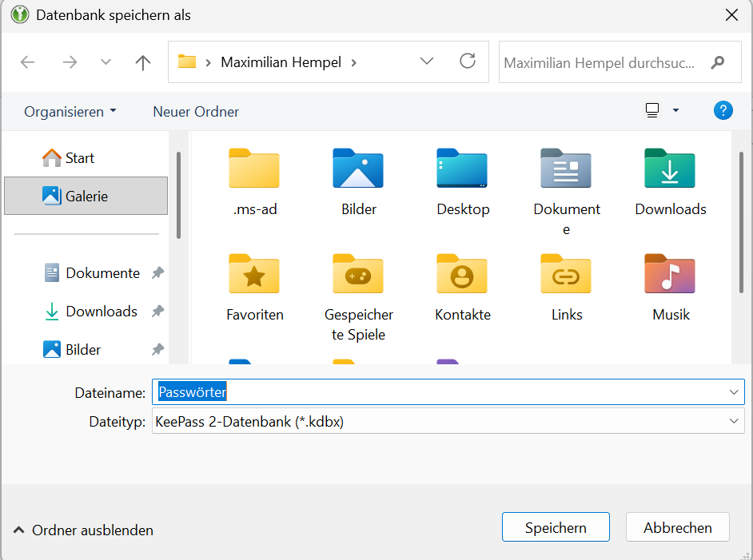Screen dimensions: 753x560
Task: Click the search field for Maximilian Hempel
Action: pos(600,62)
